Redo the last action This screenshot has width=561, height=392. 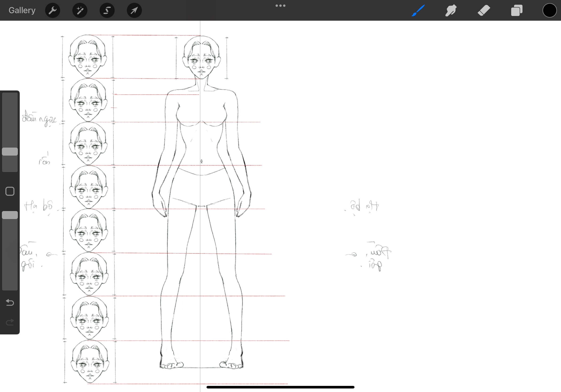point(10,322)
